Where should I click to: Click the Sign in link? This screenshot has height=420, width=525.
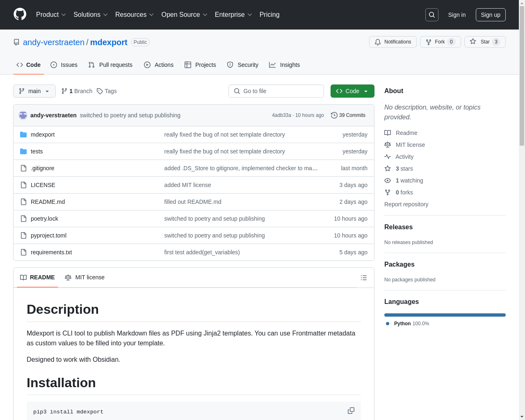(x=457, y=15)
